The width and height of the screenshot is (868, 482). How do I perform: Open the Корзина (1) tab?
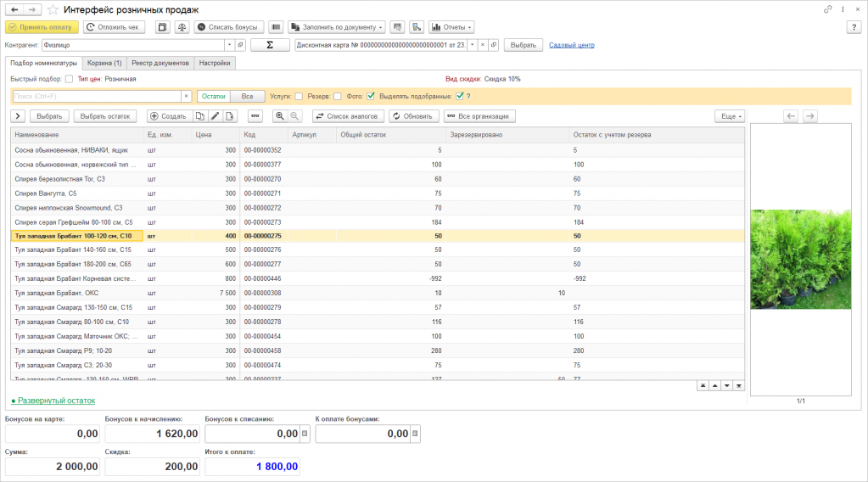[104, 63]
